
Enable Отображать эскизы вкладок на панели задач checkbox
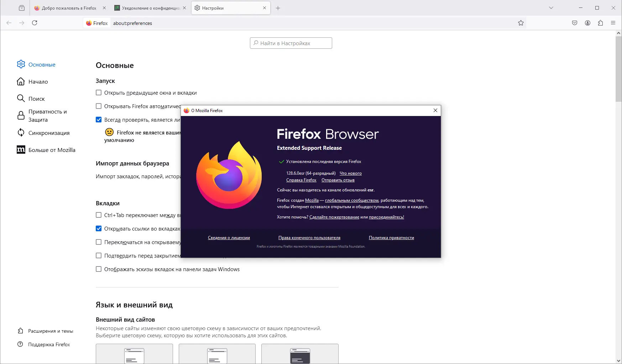(x=99, y=269)
